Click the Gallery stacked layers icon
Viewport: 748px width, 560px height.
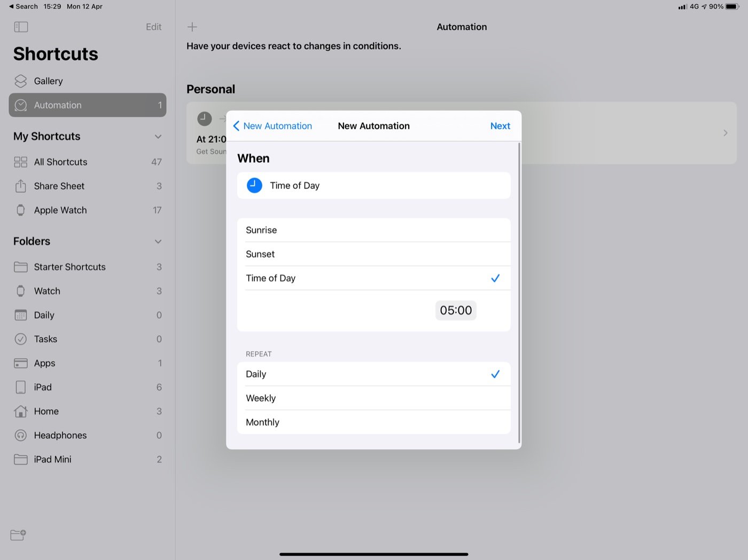click(20, 81)
